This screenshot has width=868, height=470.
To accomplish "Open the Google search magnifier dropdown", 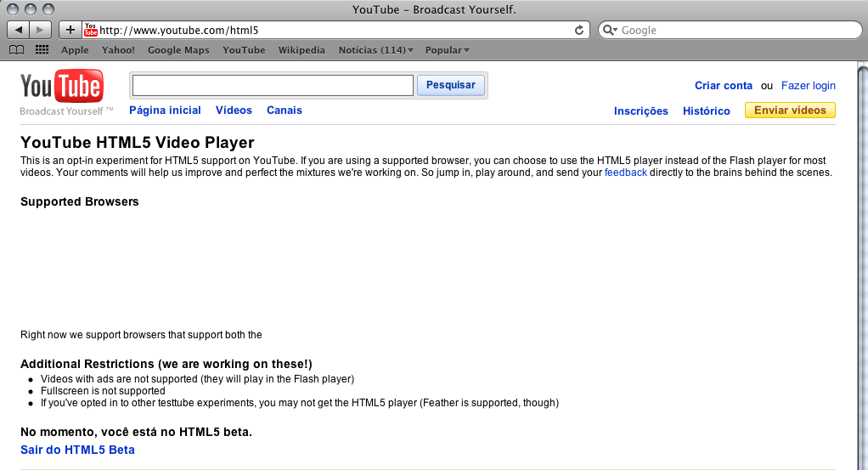I will [x=610, y=30].
